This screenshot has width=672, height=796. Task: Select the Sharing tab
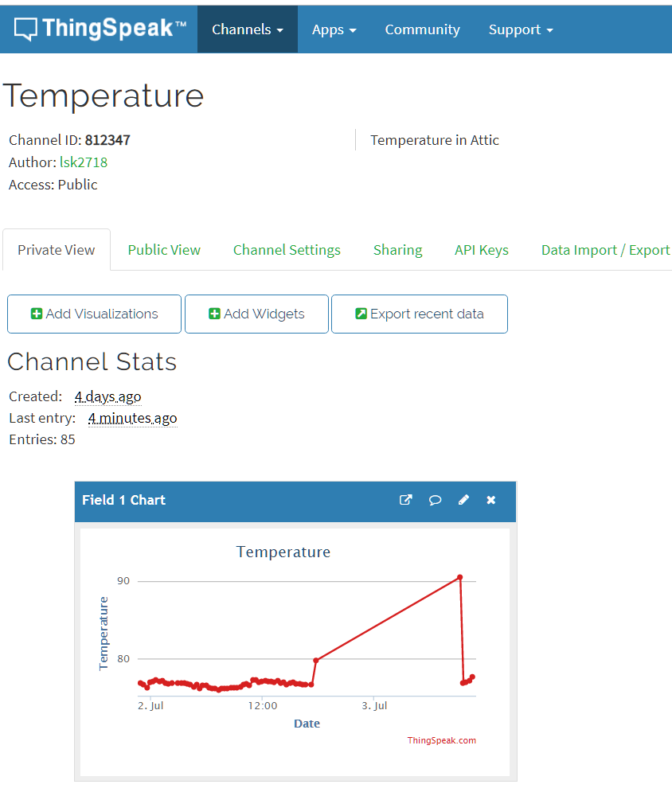tap(397, 250)
